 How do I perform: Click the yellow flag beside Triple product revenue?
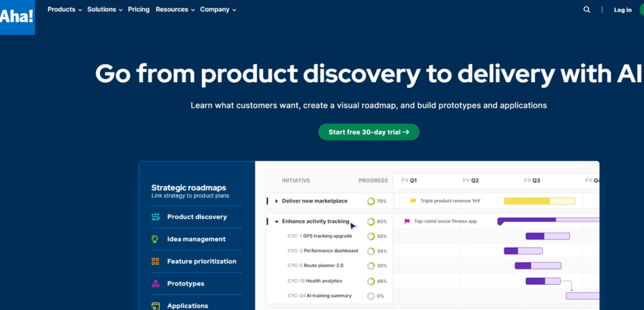(413, 201)
